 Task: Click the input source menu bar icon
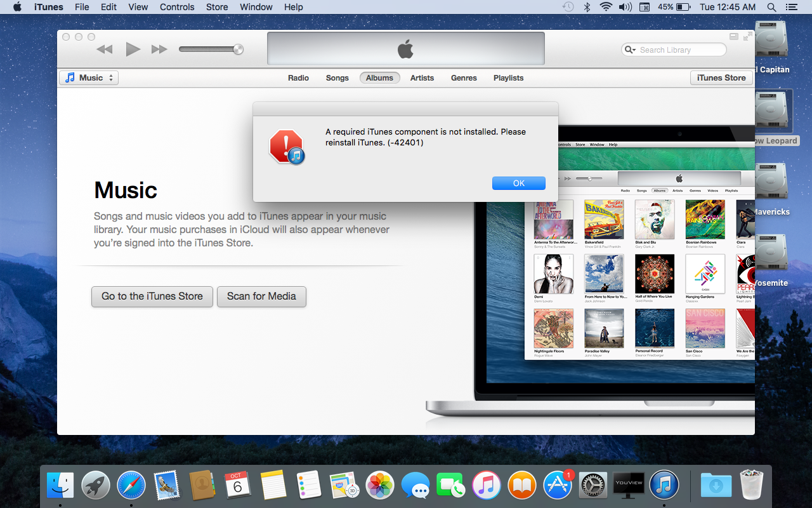645,7
